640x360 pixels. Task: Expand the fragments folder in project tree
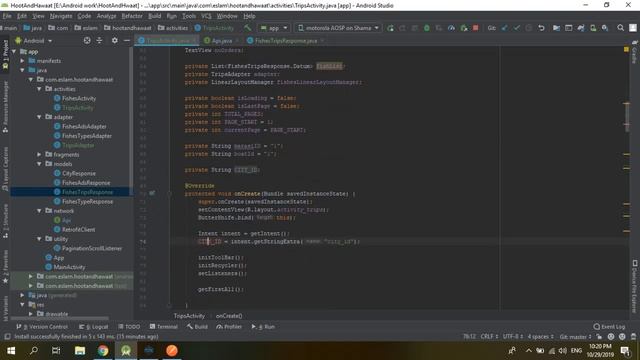(x=39, y=154)
